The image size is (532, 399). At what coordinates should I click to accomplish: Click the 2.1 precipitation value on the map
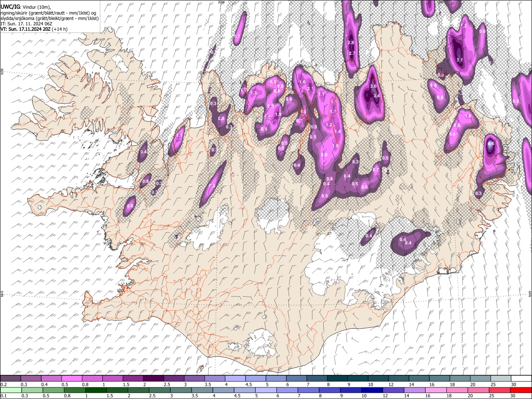(x=310, y=89)
